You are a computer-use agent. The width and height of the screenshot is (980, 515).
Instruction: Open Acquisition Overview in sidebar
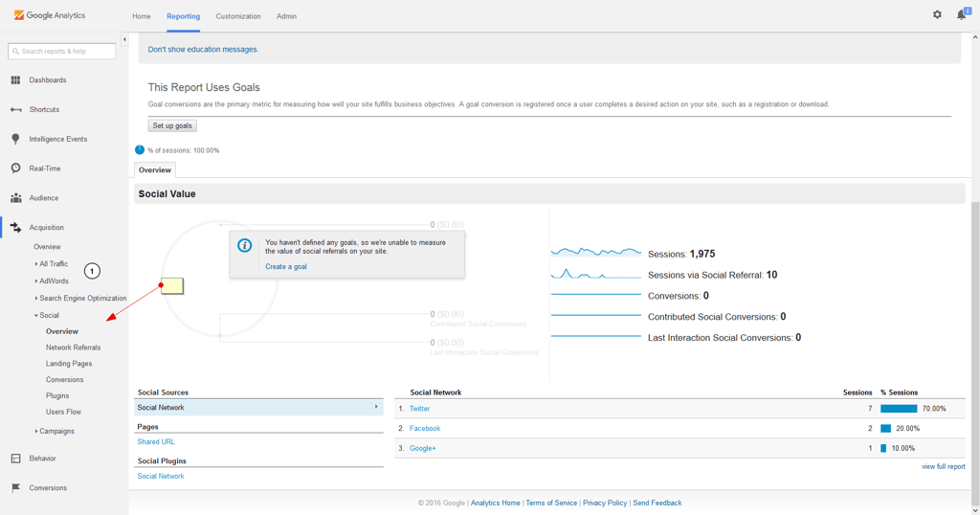[x=47, y=247]
